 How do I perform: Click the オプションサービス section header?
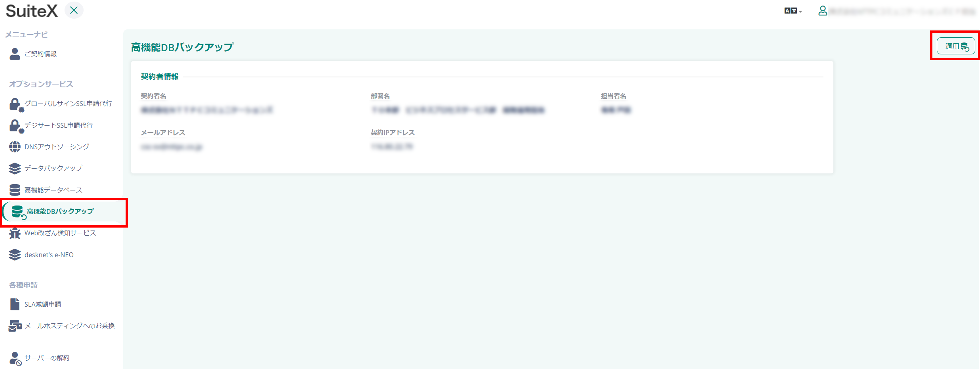41,84
